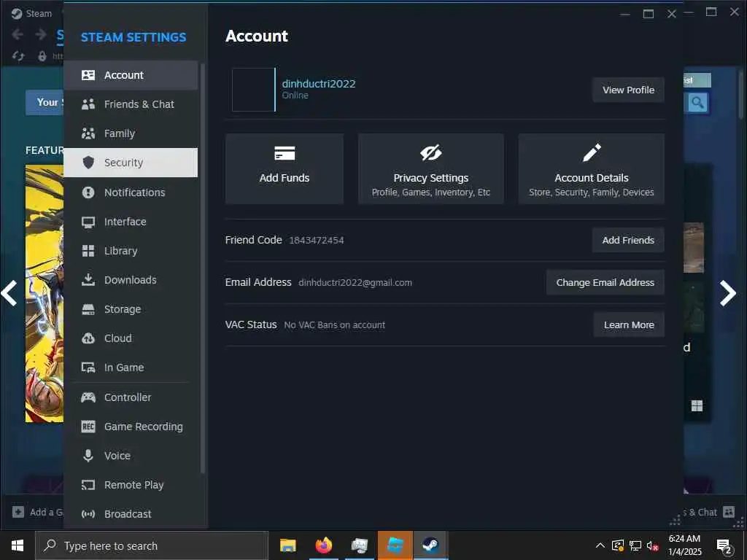The height and width of the screenshot is (560, 747).
Task: Click previous arrow on Steam featured carousel
Action: 9,293
